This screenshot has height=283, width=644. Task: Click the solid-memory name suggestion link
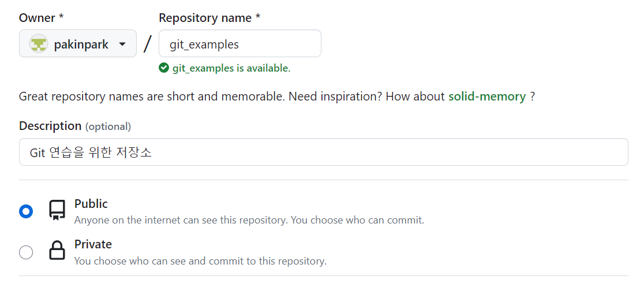click(x=486, y=96)
